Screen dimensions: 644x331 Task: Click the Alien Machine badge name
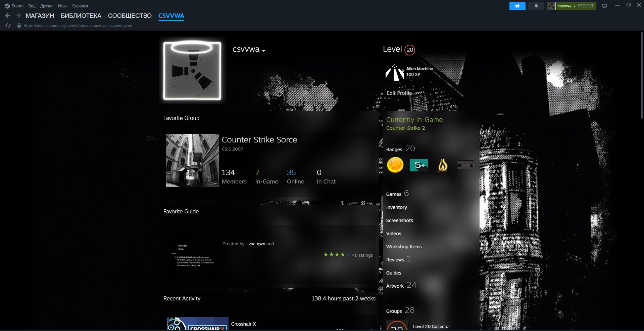pyautogui.click(x=419, y=69)
